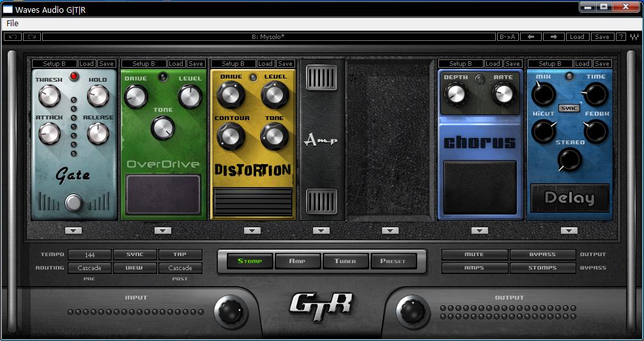Click the Gate HOLD knob
The height and width of the screenshot is (341, 644).
pyautogui.click(x=98, y=96)
